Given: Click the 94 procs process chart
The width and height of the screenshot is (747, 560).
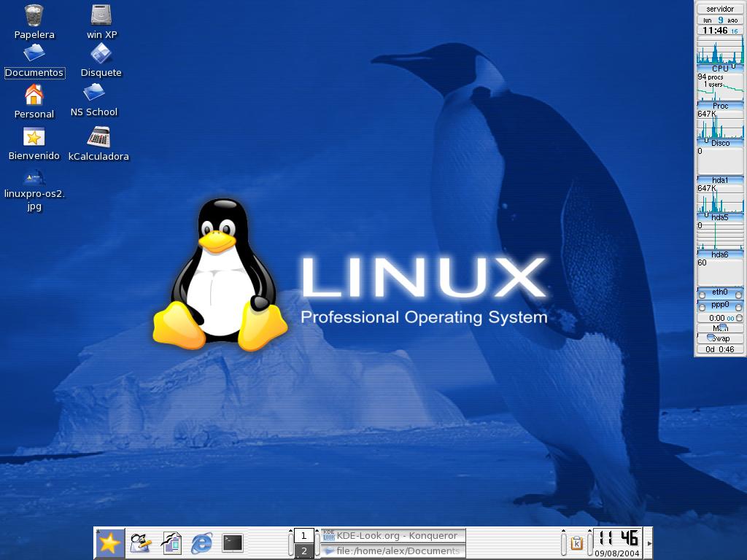Looking at the screenshot, I should 720,87.
